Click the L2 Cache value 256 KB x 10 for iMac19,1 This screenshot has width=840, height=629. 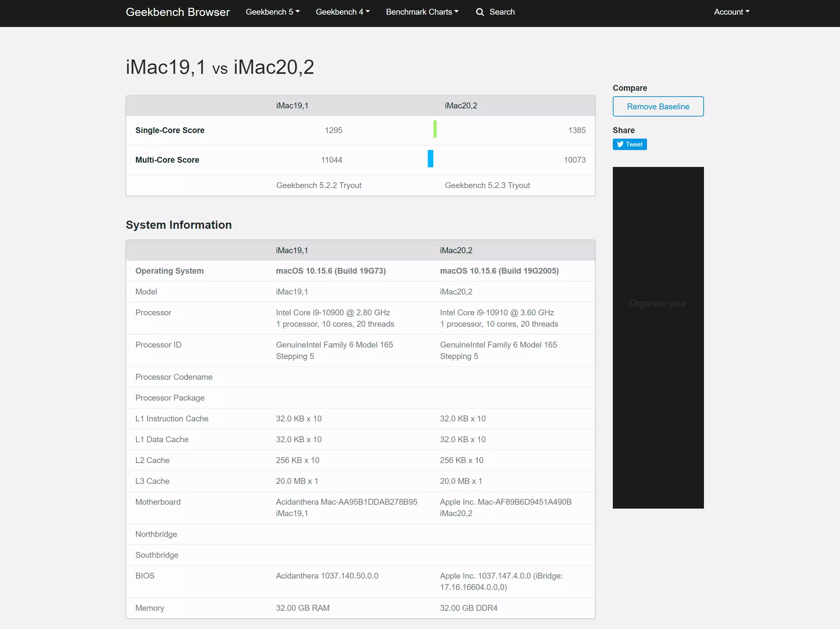click(x=297, y=460)
